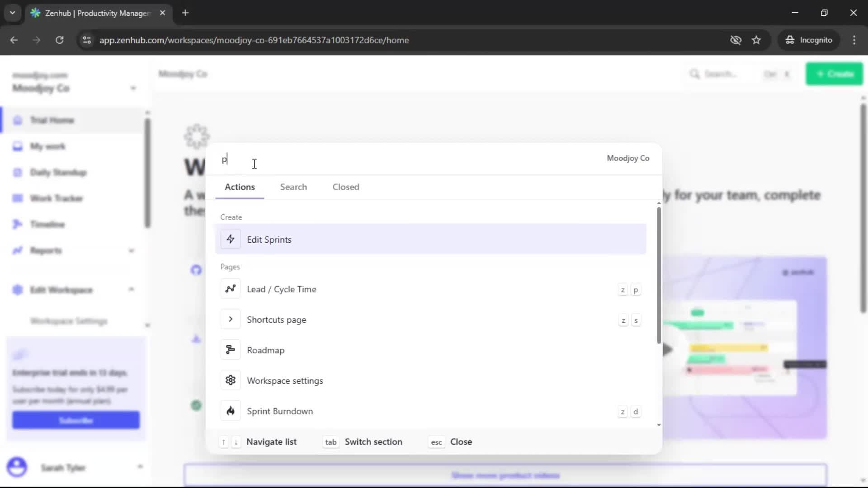The width and height of the screenshot is (868, 488).
Task: Collapse the Edit Workspace section
Action: pos(132,290)
